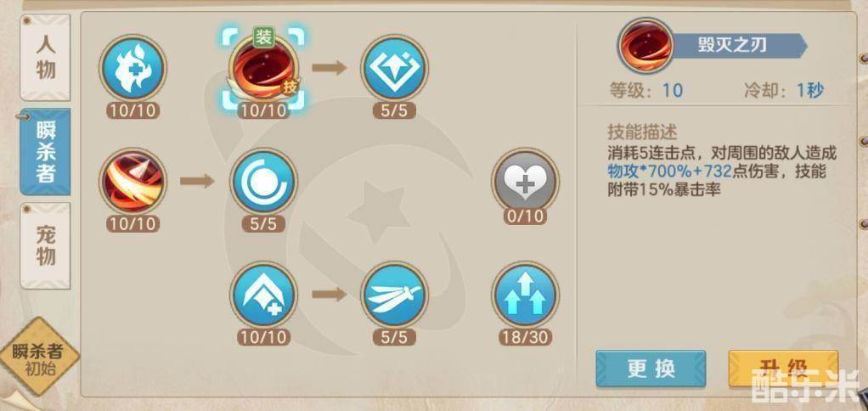Screen dimensions: 868x411
Task: Open the 宠物 pet tab
Action: coord(45,245)
